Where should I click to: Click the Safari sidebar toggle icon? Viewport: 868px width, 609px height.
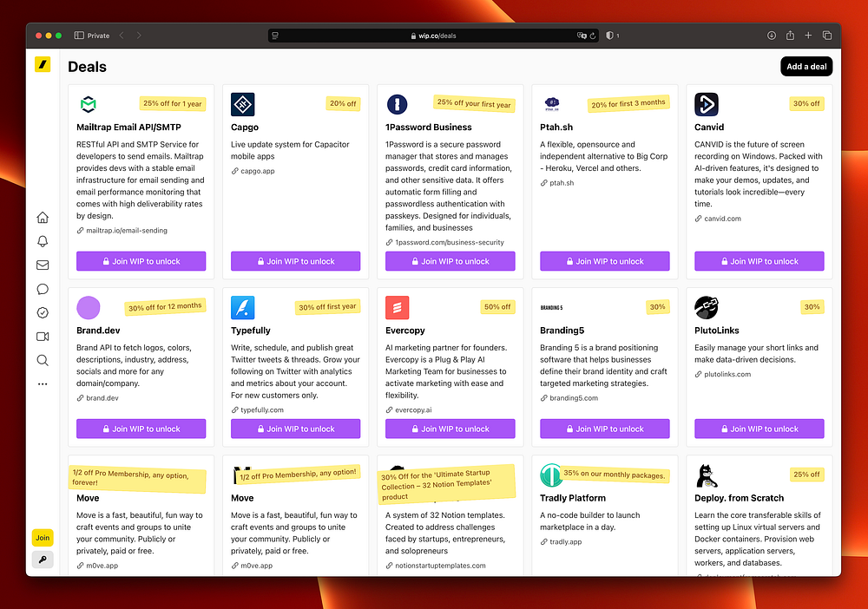pos(79,36)
